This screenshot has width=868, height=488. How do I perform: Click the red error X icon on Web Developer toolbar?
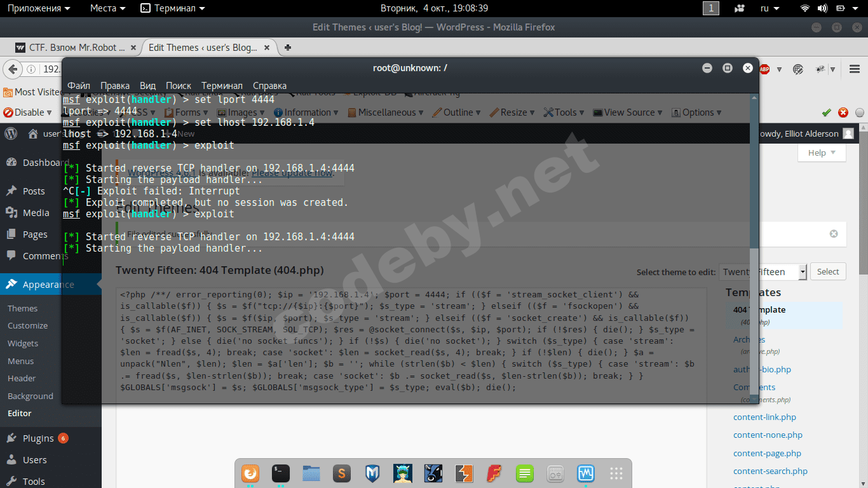coord(843,112)
